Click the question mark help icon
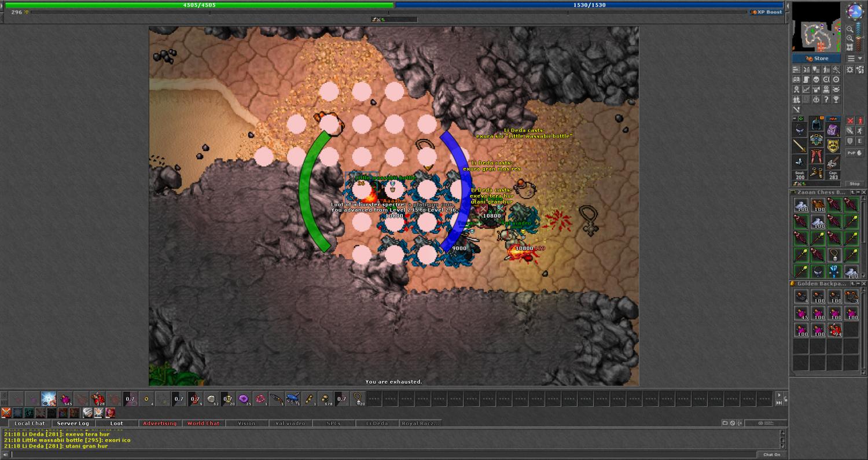Image resolution: width=868 pixels, height=460 pixels. pyautogui.click(x=826, y=99)
